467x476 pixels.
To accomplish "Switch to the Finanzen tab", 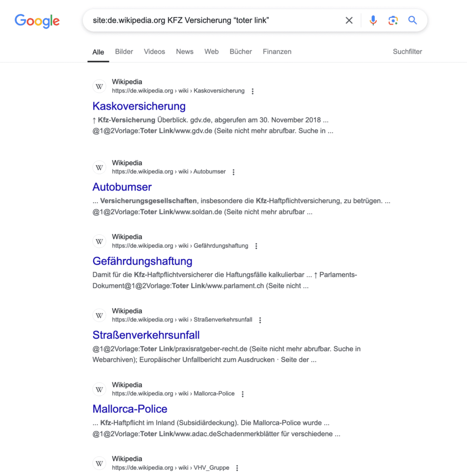I will coord(277,52).
